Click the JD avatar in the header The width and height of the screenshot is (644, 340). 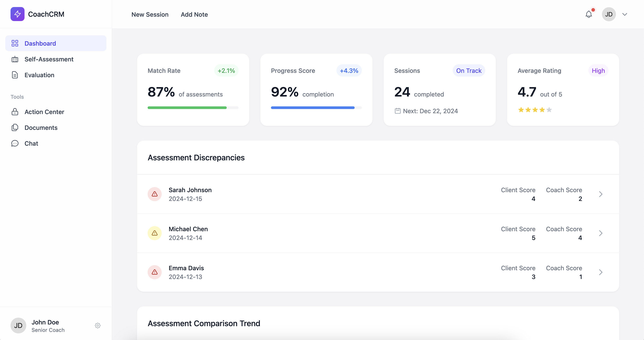pos(609,14)
